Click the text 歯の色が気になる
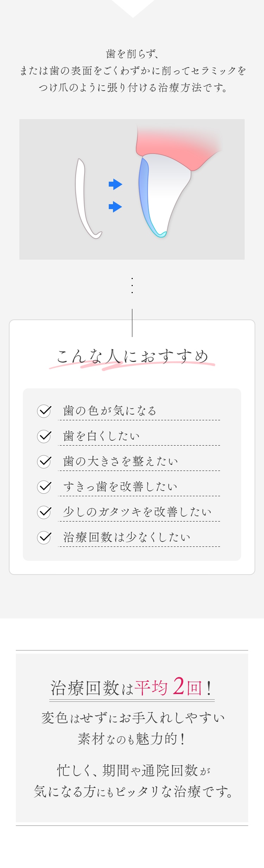This screenshot has height=868, width=264. 110,410
